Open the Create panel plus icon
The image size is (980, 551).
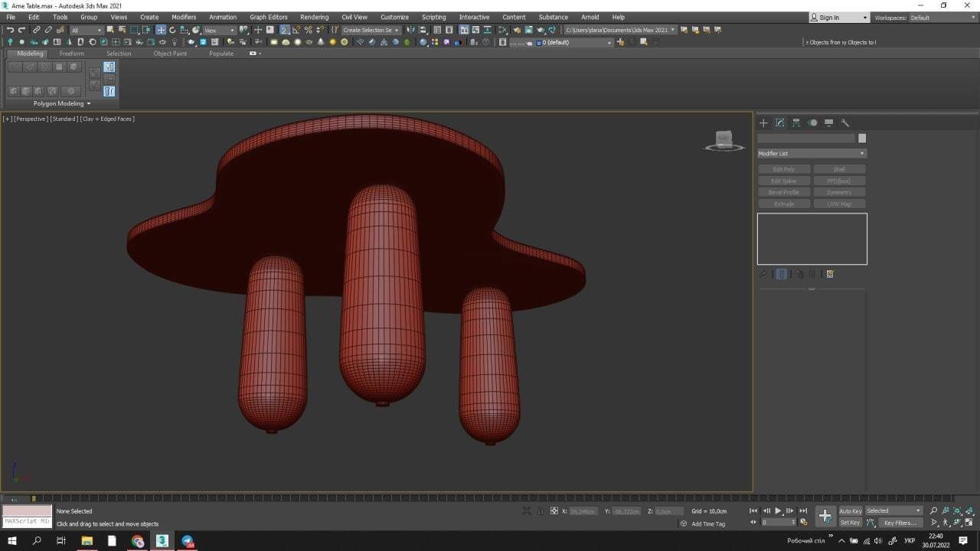(763, 122)
